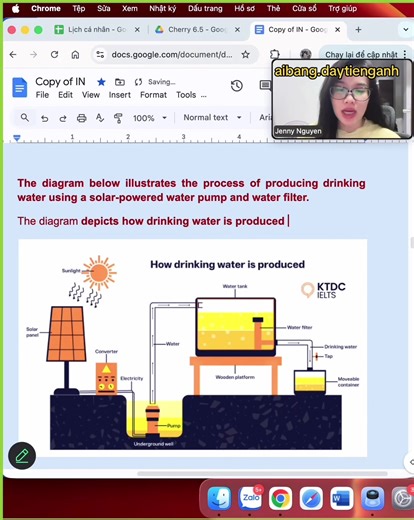Viewport: 414px width, 520px height.
Task: Reload the current page
Action: (54, 54)
